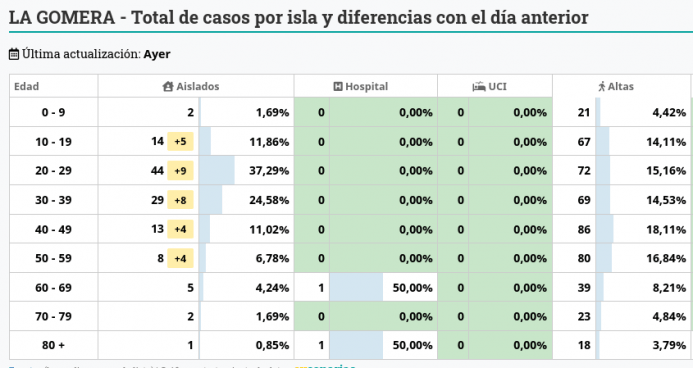Select the 0 - 9 age row label
The width and height of the screenshot is (693, 368).
pos(53,112)
